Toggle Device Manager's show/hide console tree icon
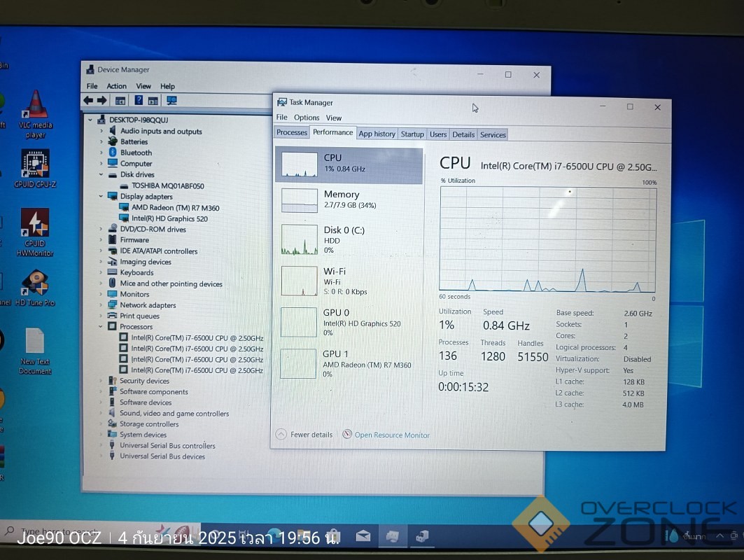Image resolution: width=744 pixels, height=560 pixels. (120, 101)
